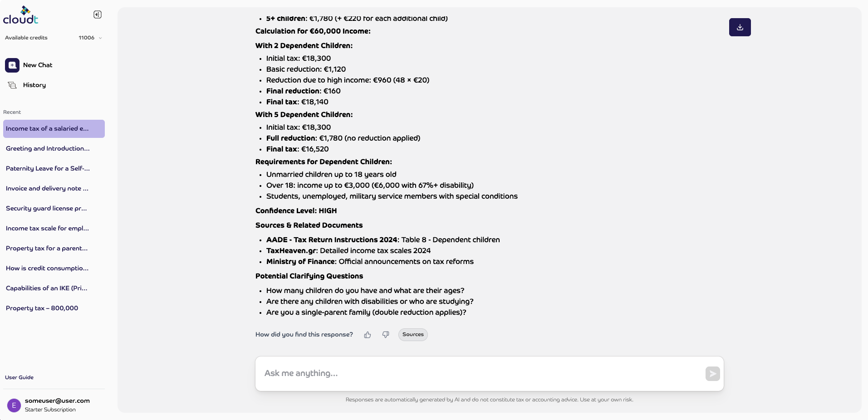Select the Security guard license chat

tap(46, 209)
